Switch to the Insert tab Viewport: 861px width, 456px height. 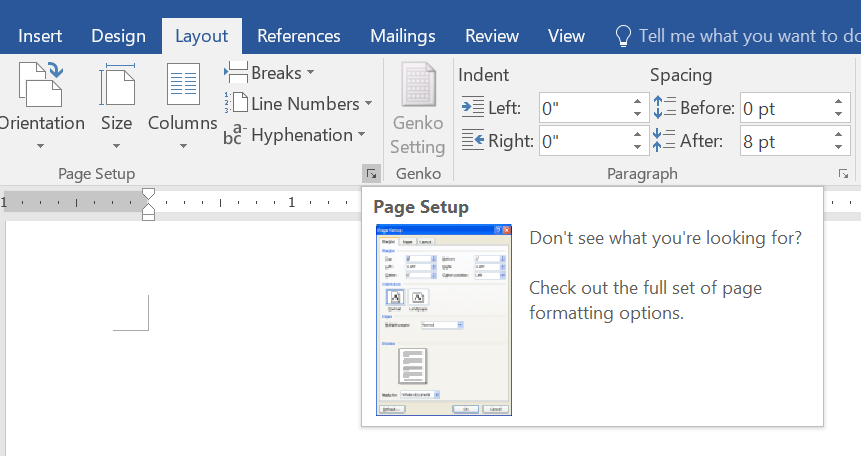[40, 36]
